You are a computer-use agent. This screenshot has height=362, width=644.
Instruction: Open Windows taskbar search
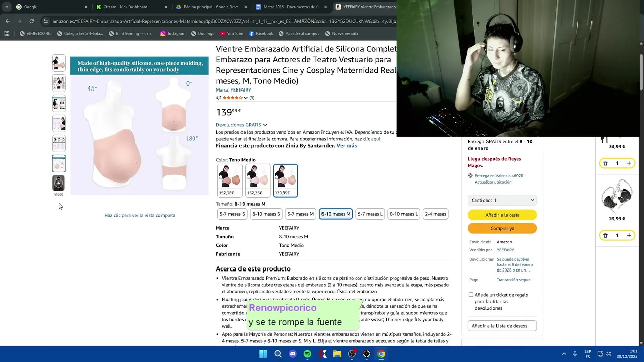click(x=278, y=354)
